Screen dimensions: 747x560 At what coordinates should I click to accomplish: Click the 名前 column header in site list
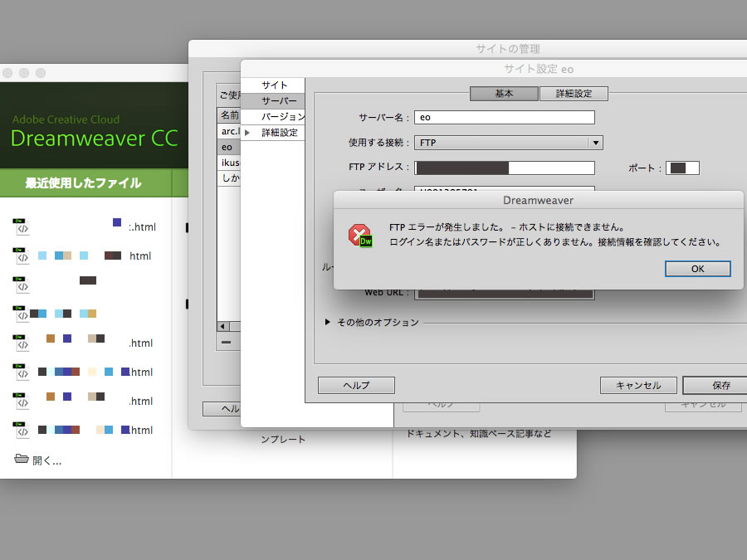click(229, 114)
